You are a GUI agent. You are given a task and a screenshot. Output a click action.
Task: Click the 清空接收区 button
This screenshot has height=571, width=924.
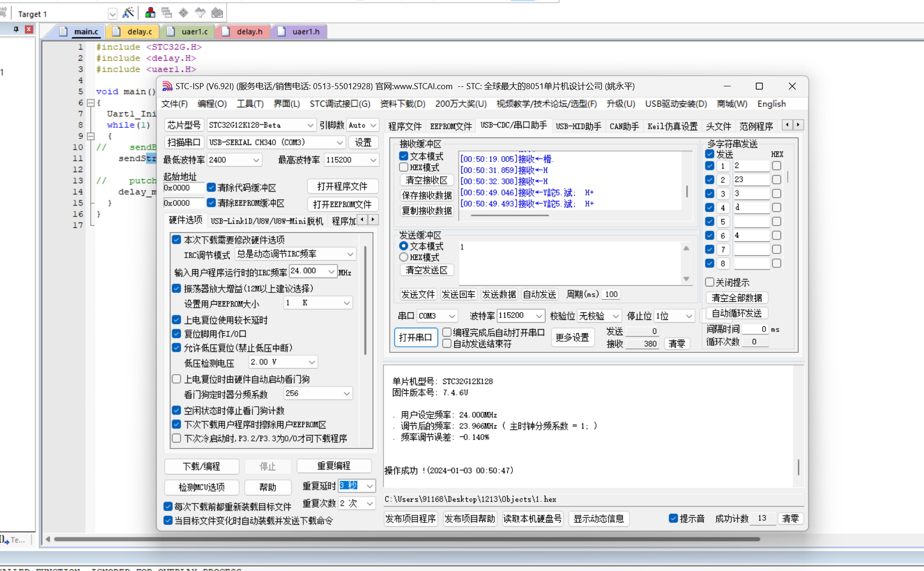click(x=426, y=180)
